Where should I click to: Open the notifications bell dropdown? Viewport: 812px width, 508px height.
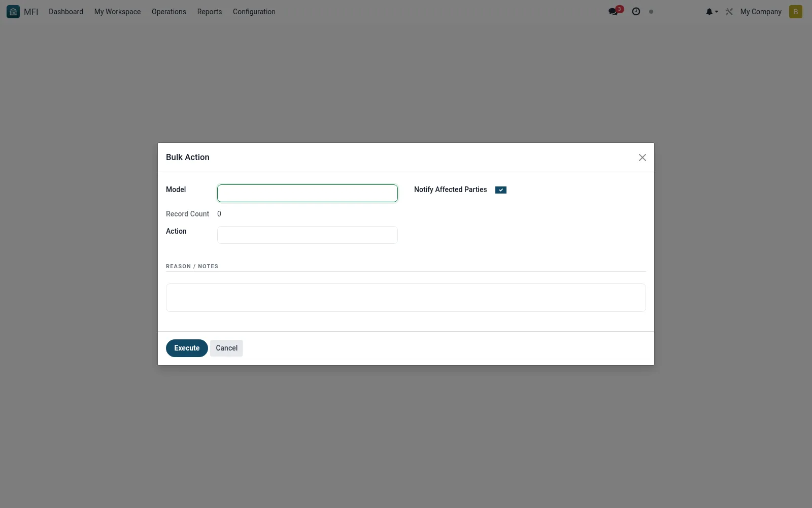[x=712, y=12]
